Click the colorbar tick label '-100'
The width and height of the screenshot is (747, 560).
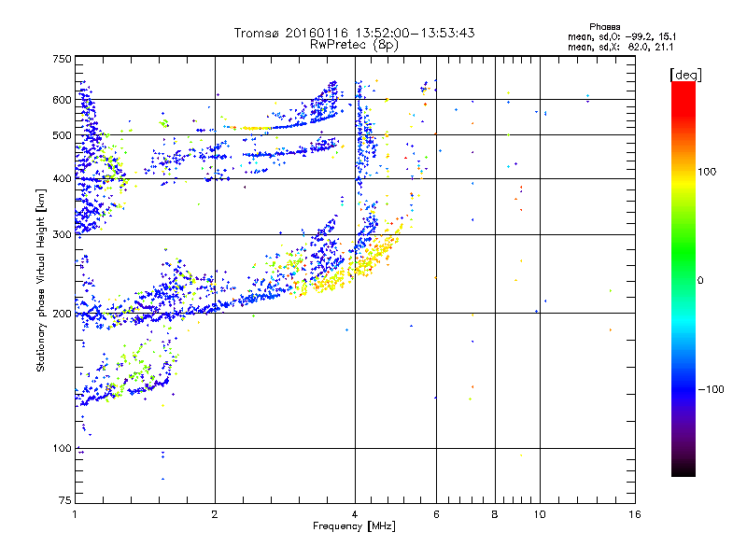click(x=711, y=389)
